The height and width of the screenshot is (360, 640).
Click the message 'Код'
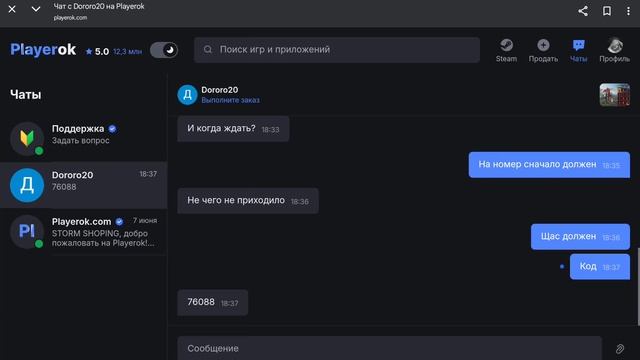[600, 267]
